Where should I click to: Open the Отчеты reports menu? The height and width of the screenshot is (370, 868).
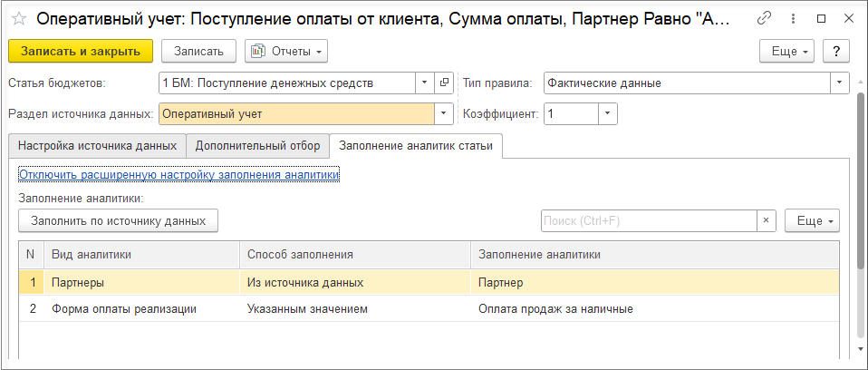[286, 51]
